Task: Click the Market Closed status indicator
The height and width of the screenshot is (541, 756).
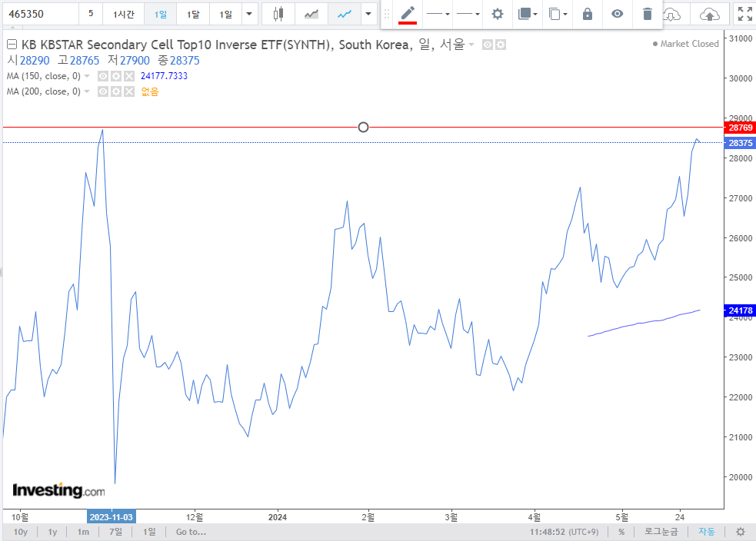Action: (x=685, y=44)
